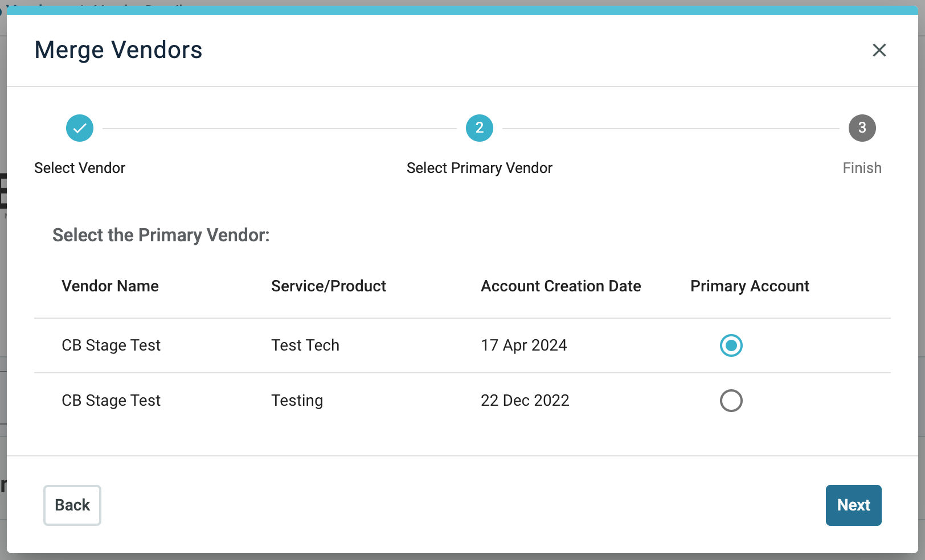Click the Service/Product column header
This screenshot has height=560, width=925.
(x=329, y=286)
